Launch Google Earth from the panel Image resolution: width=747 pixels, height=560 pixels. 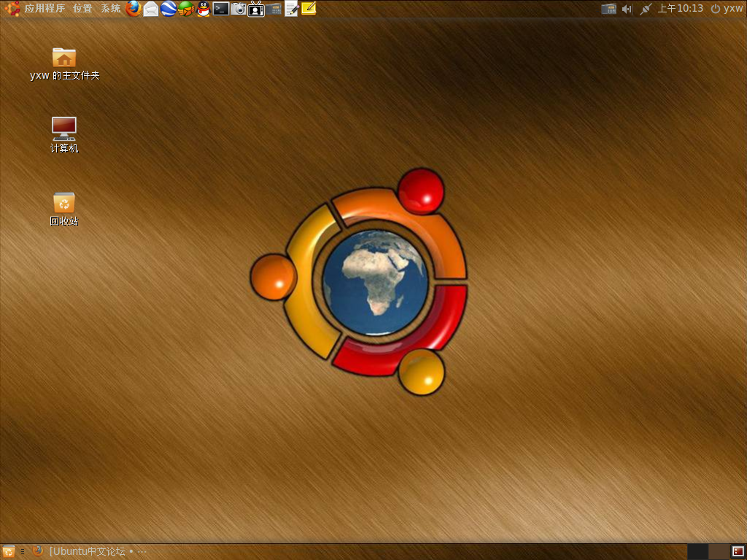(x=169, y=9)
